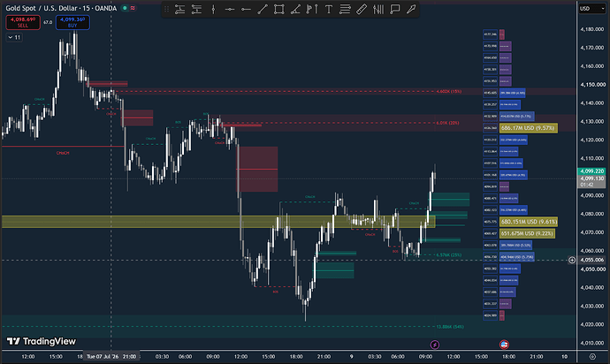Viewport: 610px width, 364px height.
Task: Click the plus button on the price axis
Action: pos(572,260)
